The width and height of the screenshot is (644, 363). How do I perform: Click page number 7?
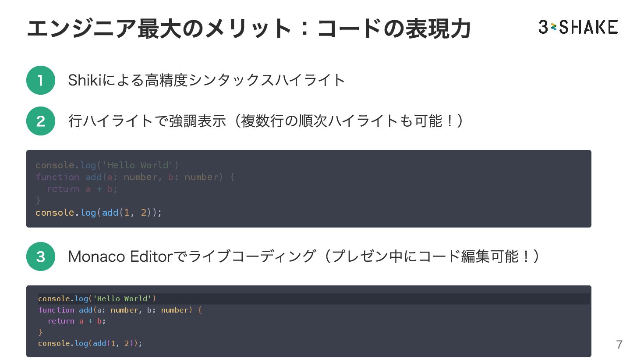pos(619,345)
